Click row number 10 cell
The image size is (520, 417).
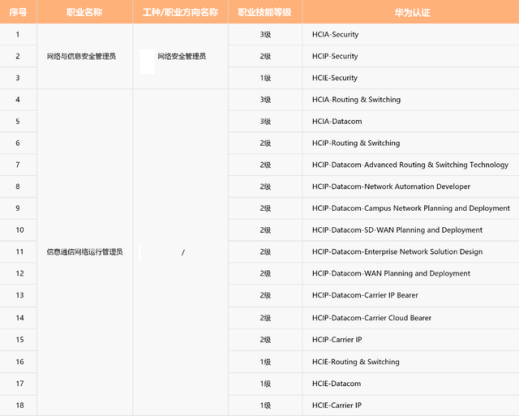click(18, 230)
